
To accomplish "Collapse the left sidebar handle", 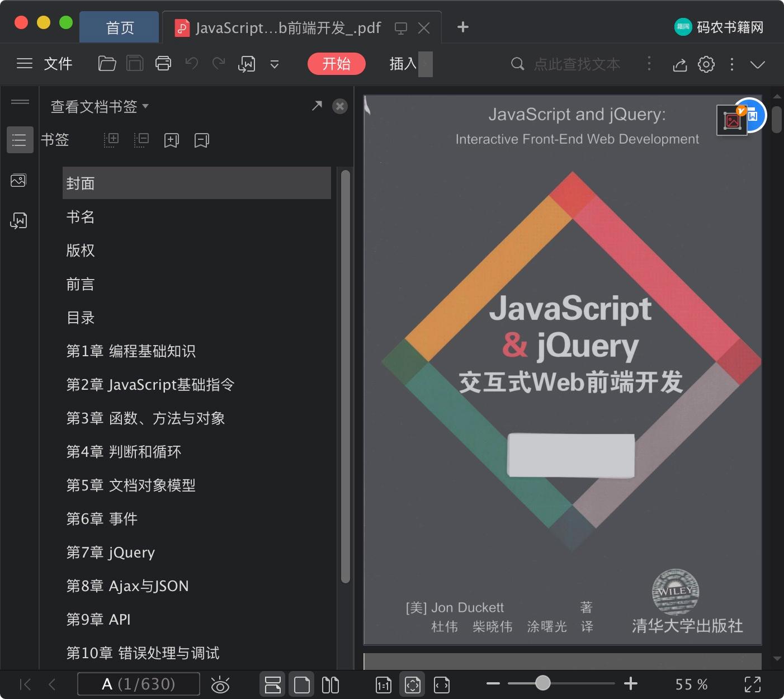I will [20, 102].
